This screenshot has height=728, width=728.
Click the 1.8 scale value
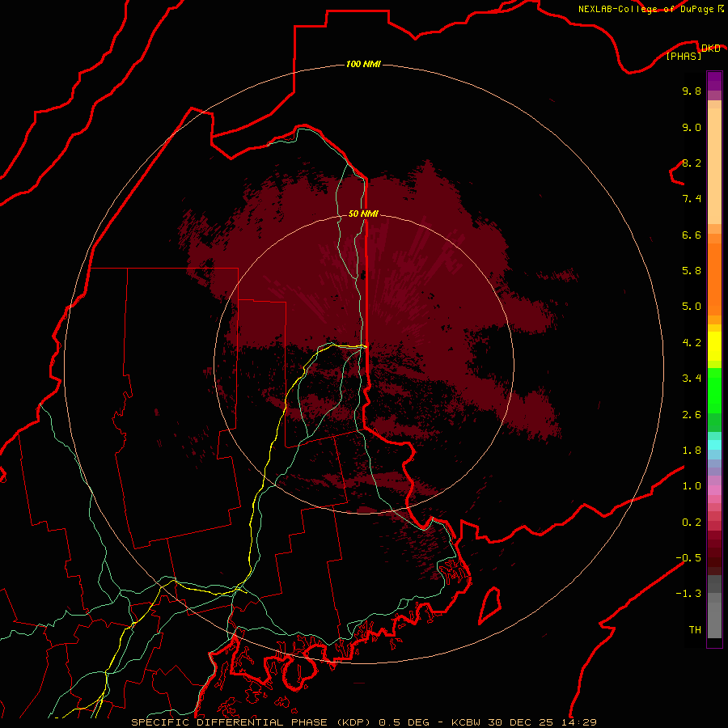coord(692,451)
